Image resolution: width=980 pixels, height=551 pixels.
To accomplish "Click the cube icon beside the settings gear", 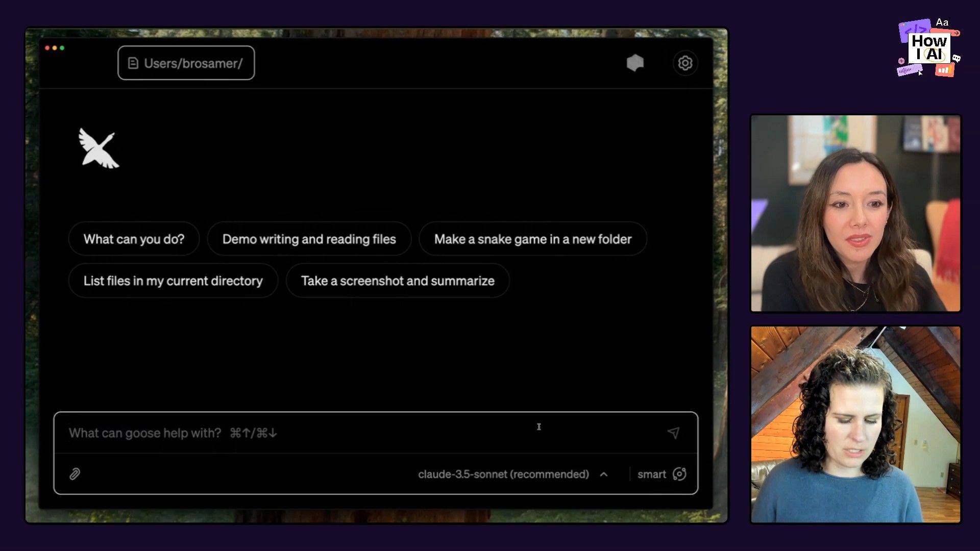I will pos(635,63).
